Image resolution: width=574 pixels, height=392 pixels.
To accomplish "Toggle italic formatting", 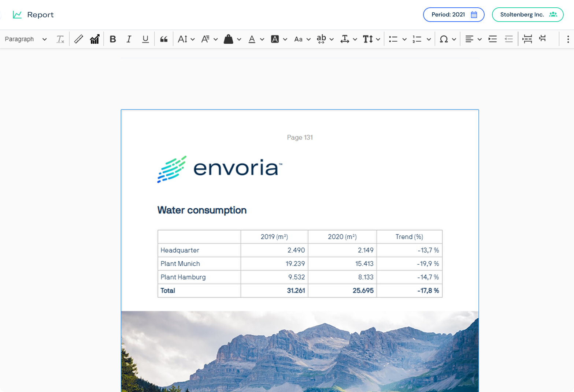I will coord(129,39).
